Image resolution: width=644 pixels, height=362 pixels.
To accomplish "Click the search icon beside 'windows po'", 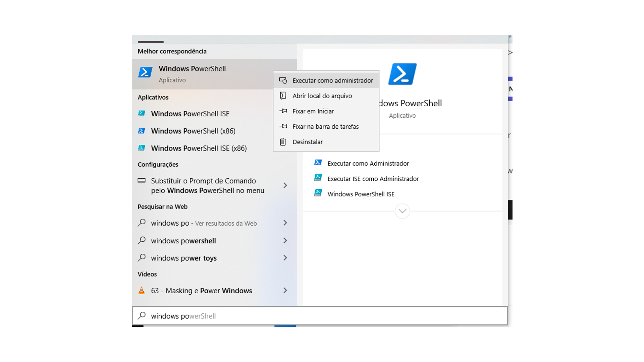I will (x=142, y=223).
